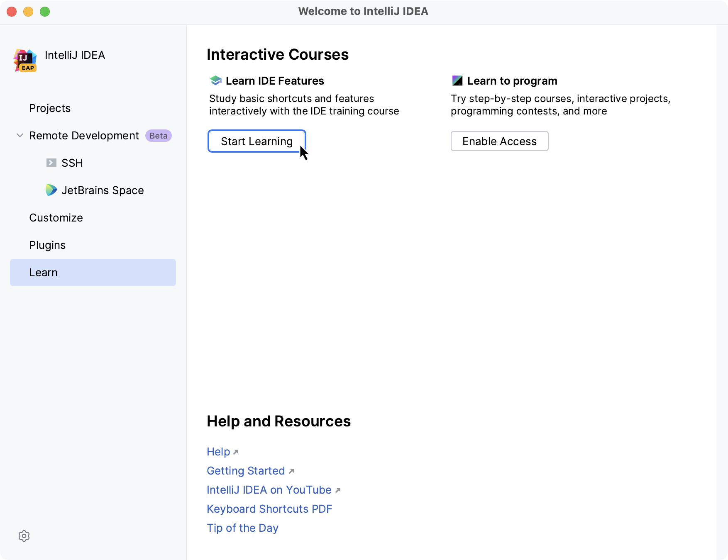The image size is (728, 560).
Task: Click the arrow icon beside IntelliJ IDEA on YouTube
Action: pos(338,490)
